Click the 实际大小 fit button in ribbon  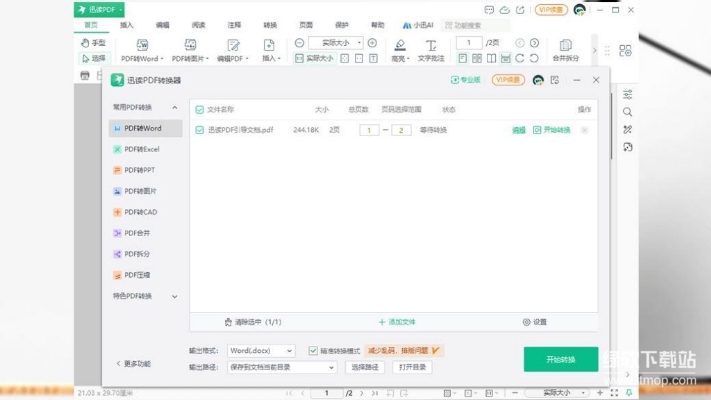point(314,58)
